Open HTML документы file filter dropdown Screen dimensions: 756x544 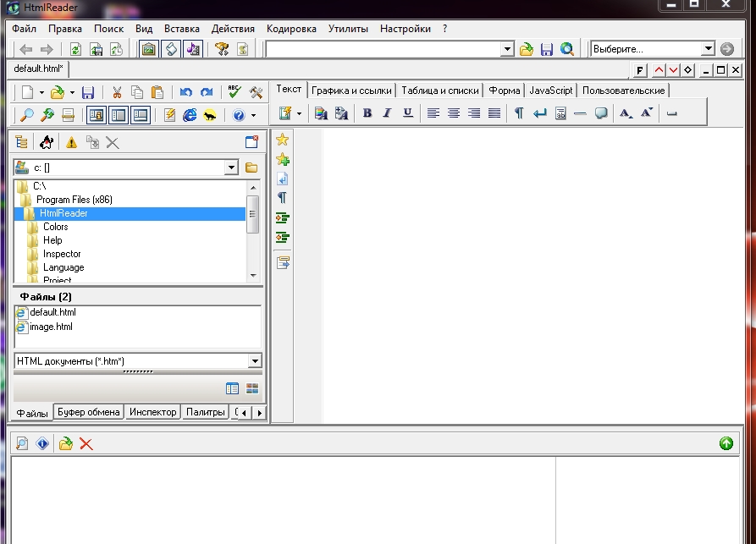point(255,361)
